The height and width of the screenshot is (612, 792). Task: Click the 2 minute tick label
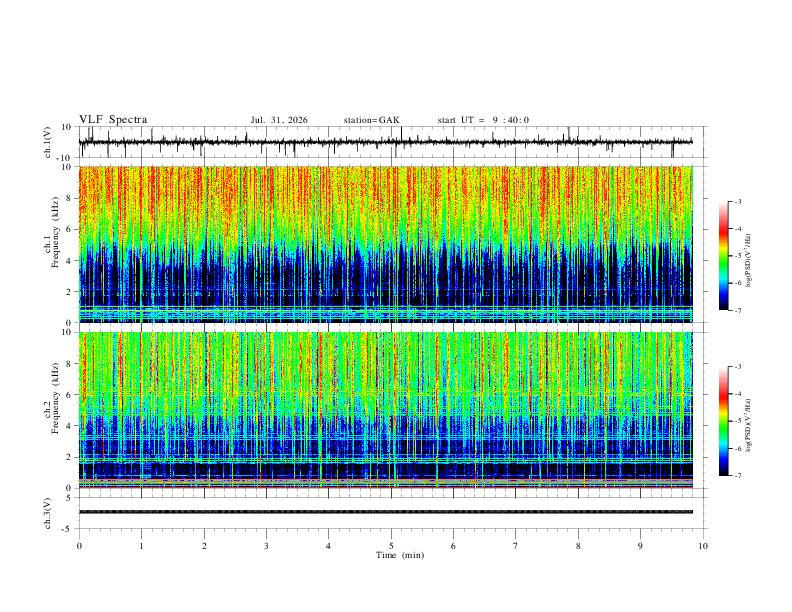204,546
